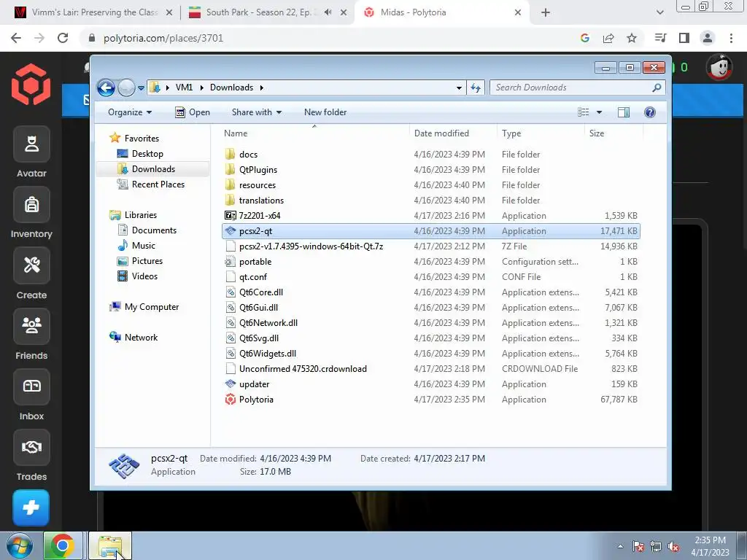The height and width of the screenshot is (560, 747).
Task: Select My Computer in navigation pane
Action: click(152, 307)
